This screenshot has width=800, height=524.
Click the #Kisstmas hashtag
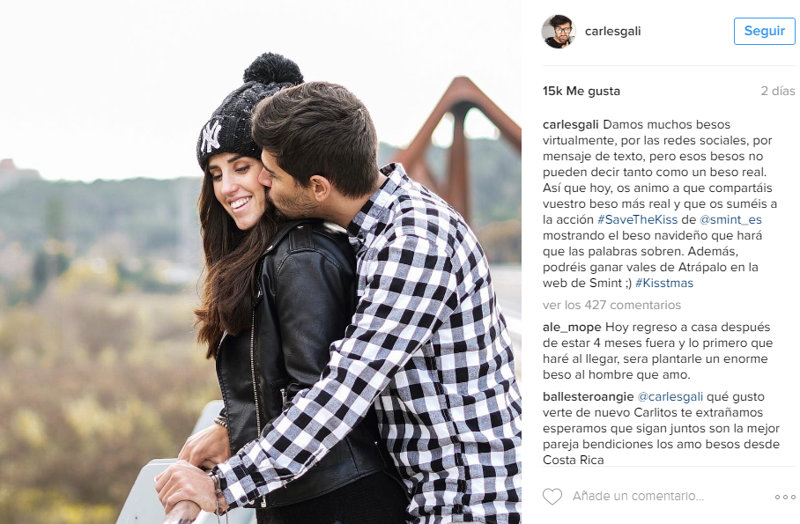(x=664, y=283)
